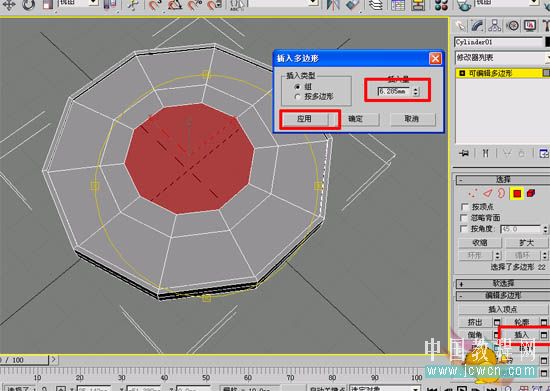Open the object color swatch beside Cylinder01

click(x=547, y=42)
